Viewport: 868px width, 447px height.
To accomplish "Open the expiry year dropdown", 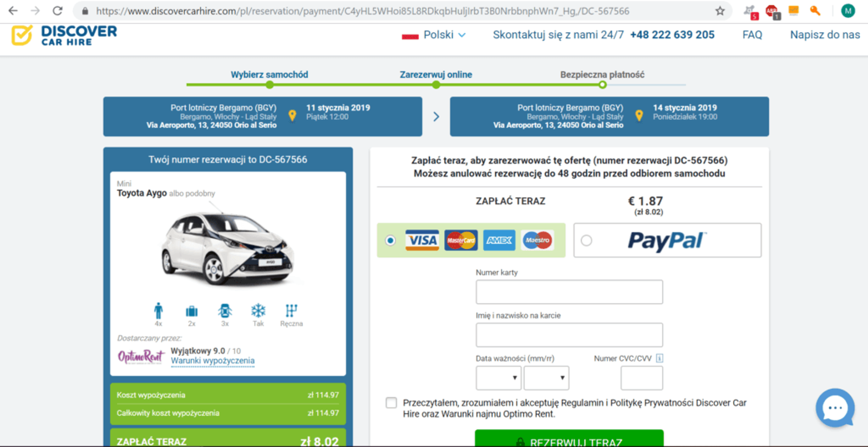I will click(546, 378).
